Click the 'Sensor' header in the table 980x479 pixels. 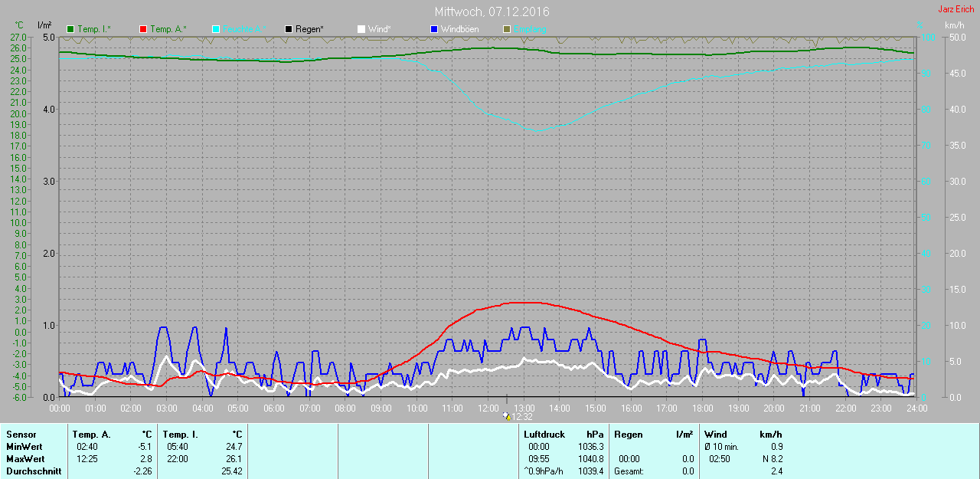21,435
